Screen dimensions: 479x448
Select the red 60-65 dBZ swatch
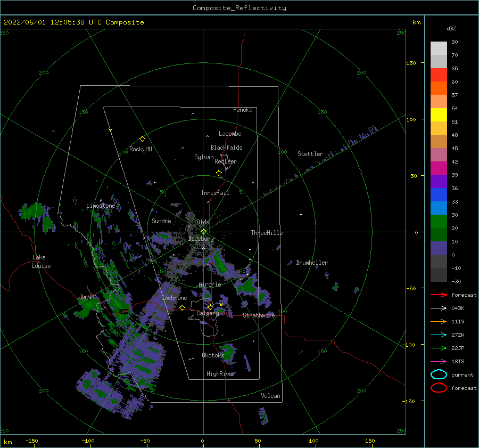click(439, 75)
